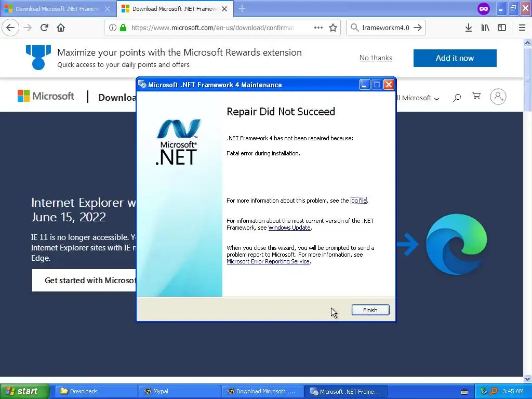This screenshot has height=399, width=532.
Task: Open the Windows Update link
Action: pyautogui.click(x=289, y=228)
